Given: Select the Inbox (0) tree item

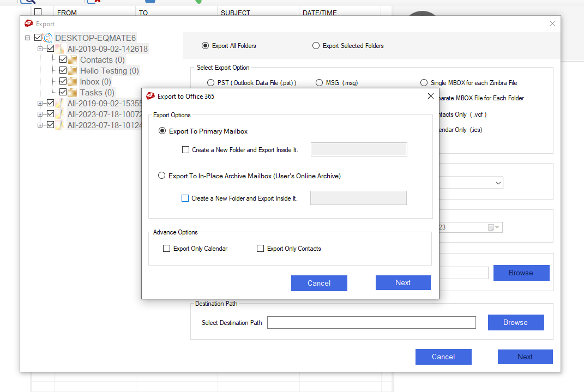Looking at the screenshot, I should [x=95, y=82].
